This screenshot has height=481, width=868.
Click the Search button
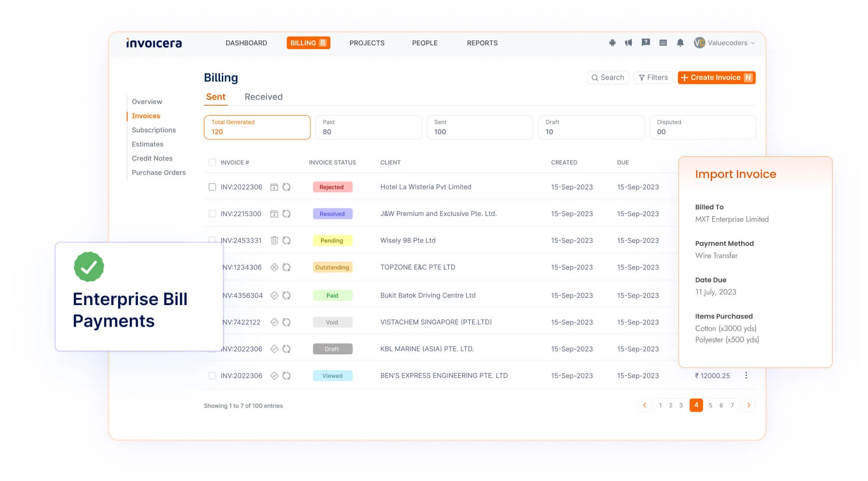pyautogui.click(x=608, y=78)
